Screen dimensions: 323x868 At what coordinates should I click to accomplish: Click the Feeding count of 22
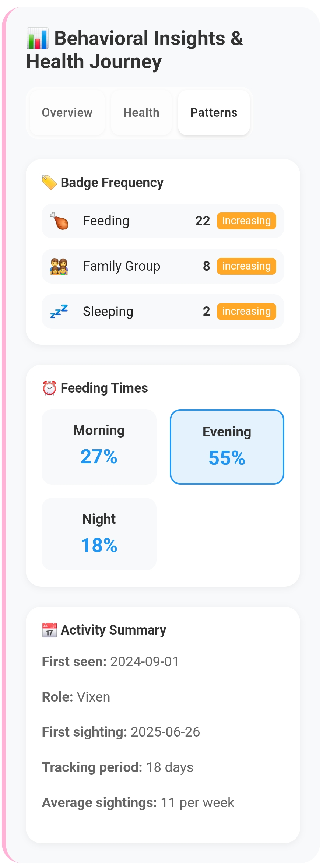click(x=203, y=221)
